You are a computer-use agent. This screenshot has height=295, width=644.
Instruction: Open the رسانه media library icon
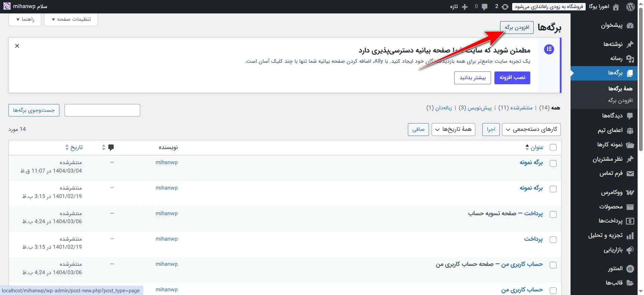point(630,59)
